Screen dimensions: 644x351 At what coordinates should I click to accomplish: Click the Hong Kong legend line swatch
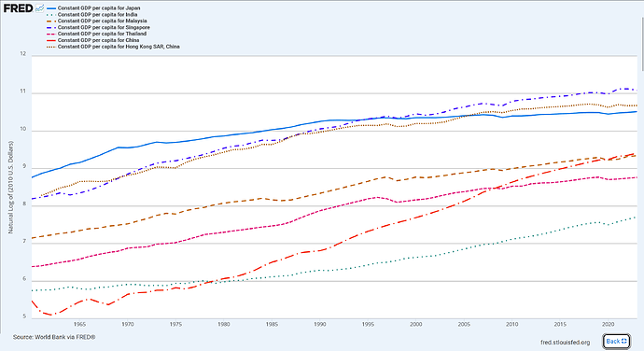click(x=51, y=47)
